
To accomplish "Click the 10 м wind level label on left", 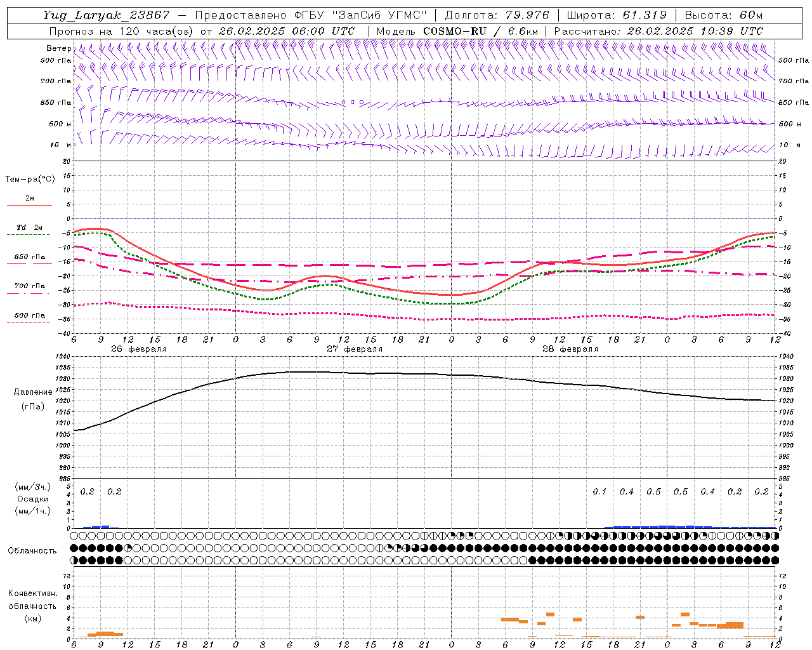I will click(60, 145).
